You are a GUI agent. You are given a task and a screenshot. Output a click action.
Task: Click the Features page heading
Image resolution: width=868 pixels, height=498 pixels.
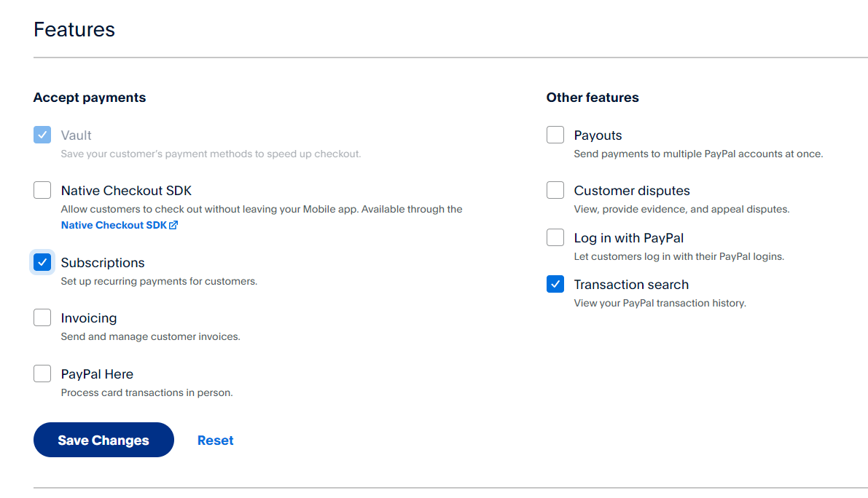point(74,30)
